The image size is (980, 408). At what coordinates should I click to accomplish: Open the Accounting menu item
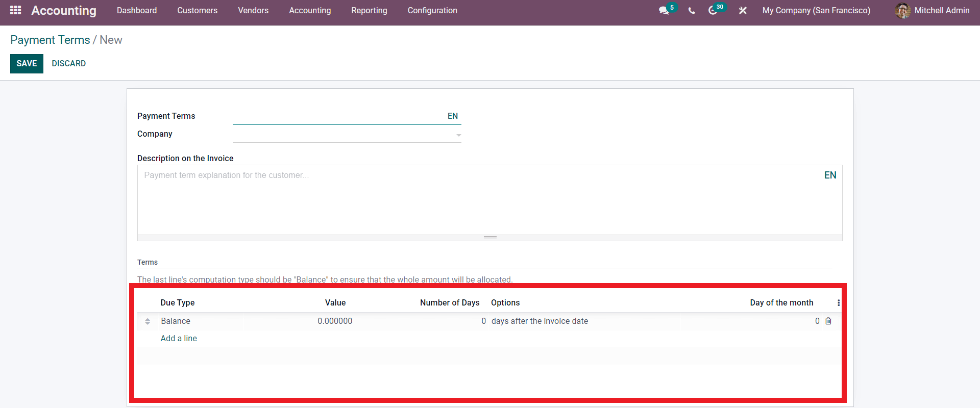coord(310,11)
